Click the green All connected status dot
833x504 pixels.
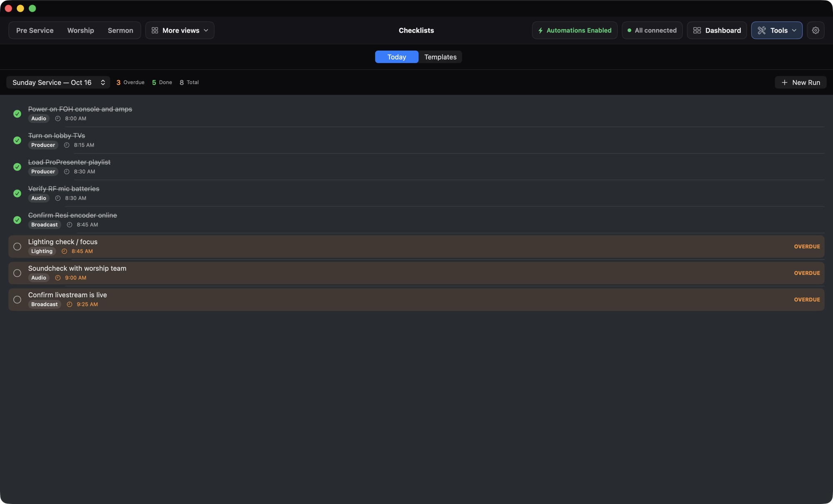pos(629,30)
